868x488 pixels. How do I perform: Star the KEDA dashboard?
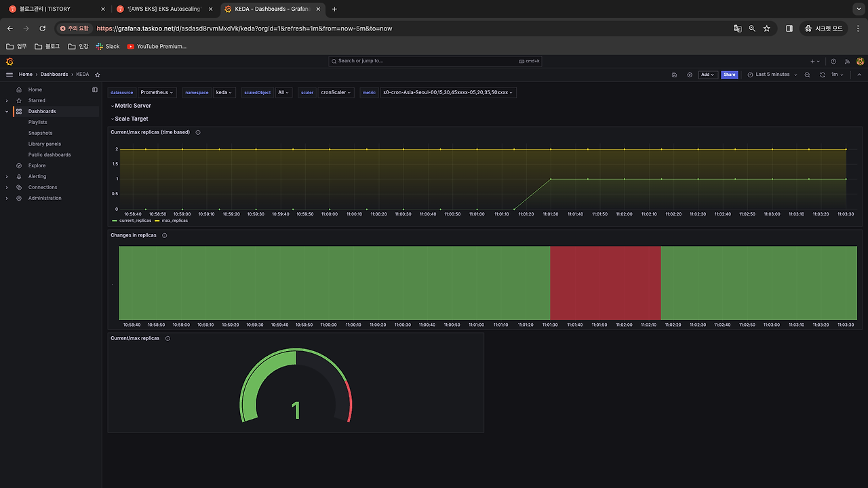coord(98,75)
